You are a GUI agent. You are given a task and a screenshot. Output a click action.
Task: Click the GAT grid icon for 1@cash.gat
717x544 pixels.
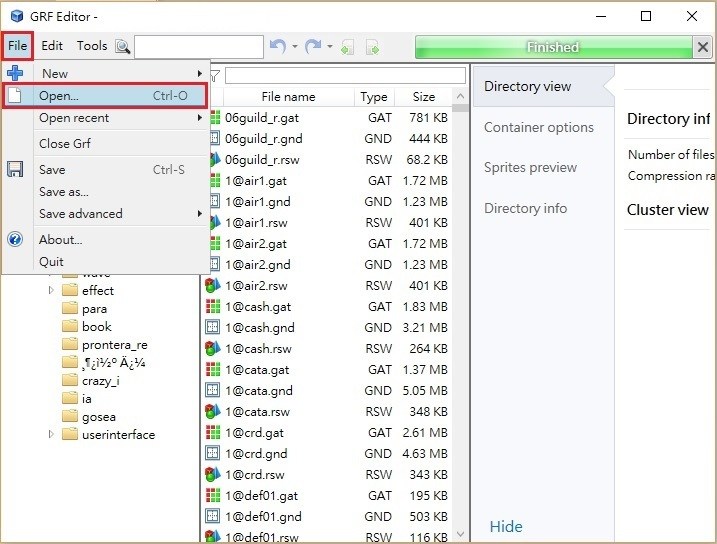click(213, 307)
